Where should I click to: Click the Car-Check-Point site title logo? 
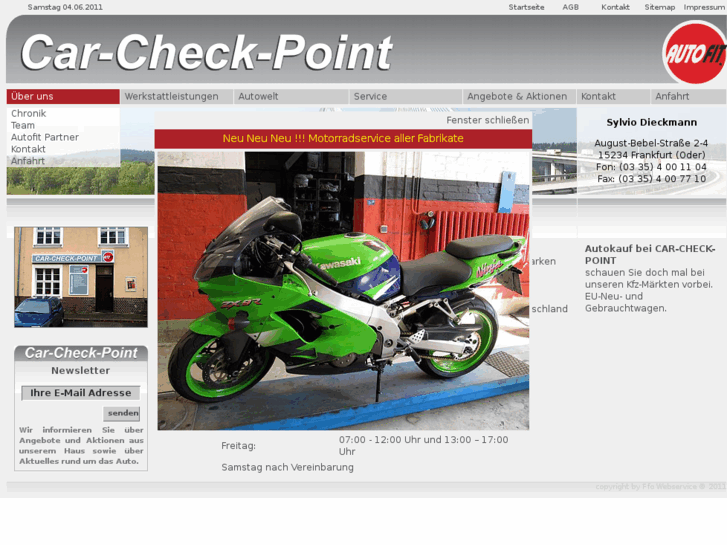(x=207, y=53)
